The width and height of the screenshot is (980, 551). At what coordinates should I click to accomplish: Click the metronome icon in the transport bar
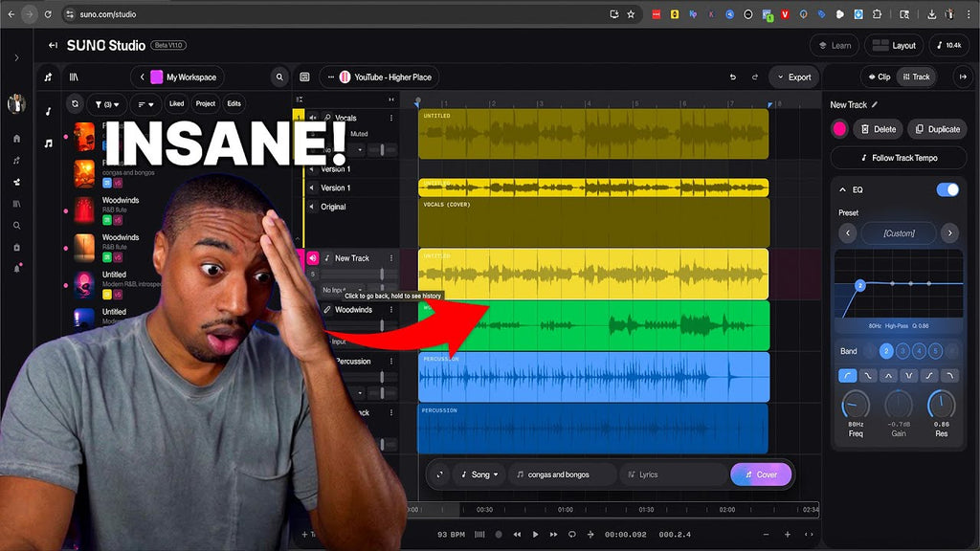click(479, 534)
